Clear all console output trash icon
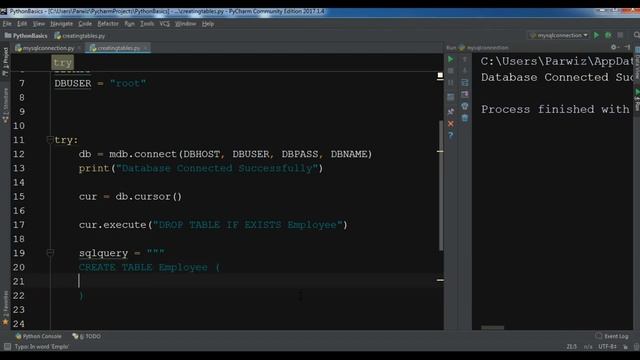Viewport: 640px width, 360px height. [x=464, y=118]
